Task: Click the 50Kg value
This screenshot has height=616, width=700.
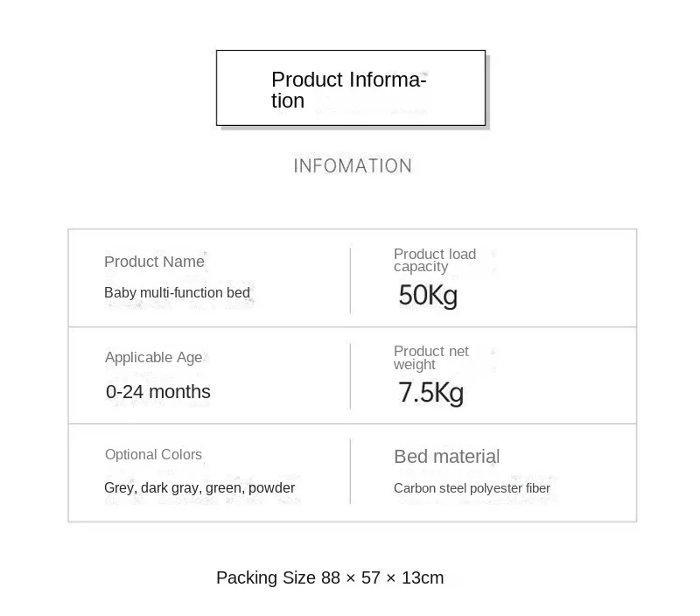Action: [x=428, y=295]
